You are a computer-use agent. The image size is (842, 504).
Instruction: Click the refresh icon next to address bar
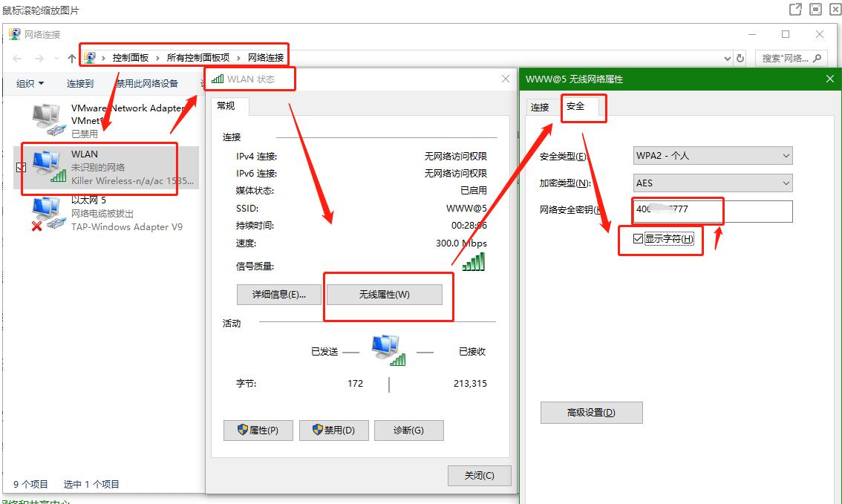740,57
